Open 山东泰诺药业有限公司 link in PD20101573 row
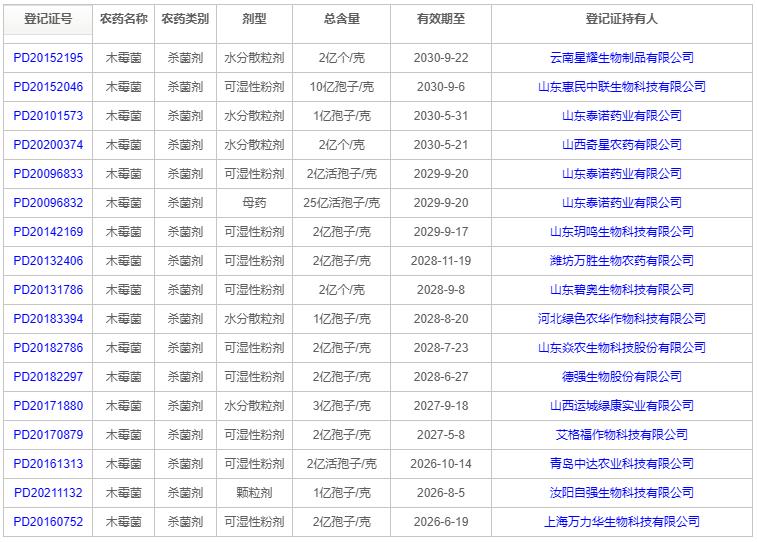757x542 pixels. pyautogui.click(x=622, y=116)
